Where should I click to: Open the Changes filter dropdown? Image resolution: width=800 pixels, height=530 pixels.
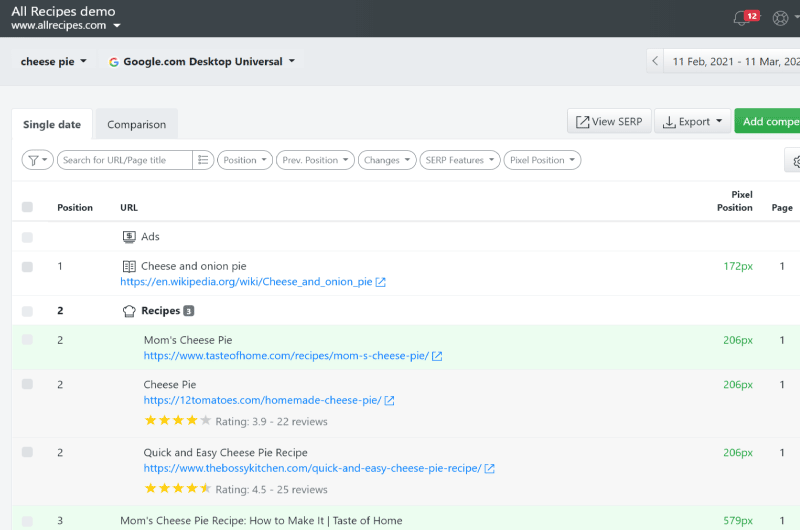(x=387, y=160)
